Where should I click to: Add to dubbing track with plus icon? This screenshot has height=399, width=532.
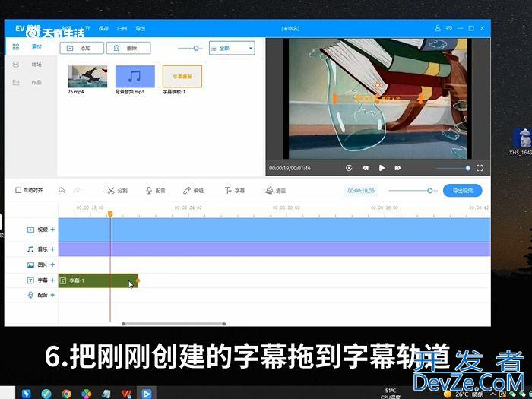[x=52, y=295]
